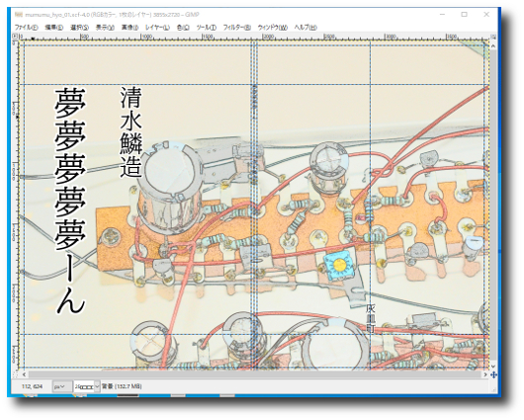The width and height of the screenshot is (524, 420).
Task: Open the zoom level dropdown arrow
Action: click(x=97, y=386)
